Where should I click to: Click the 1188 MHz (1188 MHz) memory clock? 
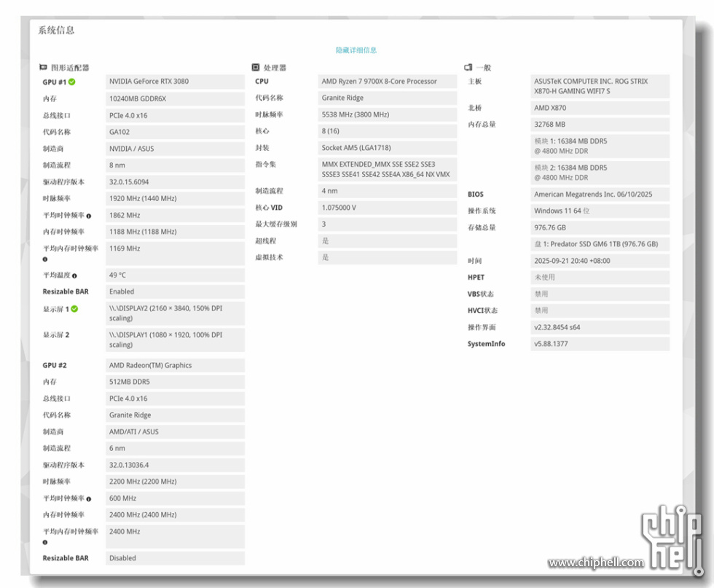(176, 232)
